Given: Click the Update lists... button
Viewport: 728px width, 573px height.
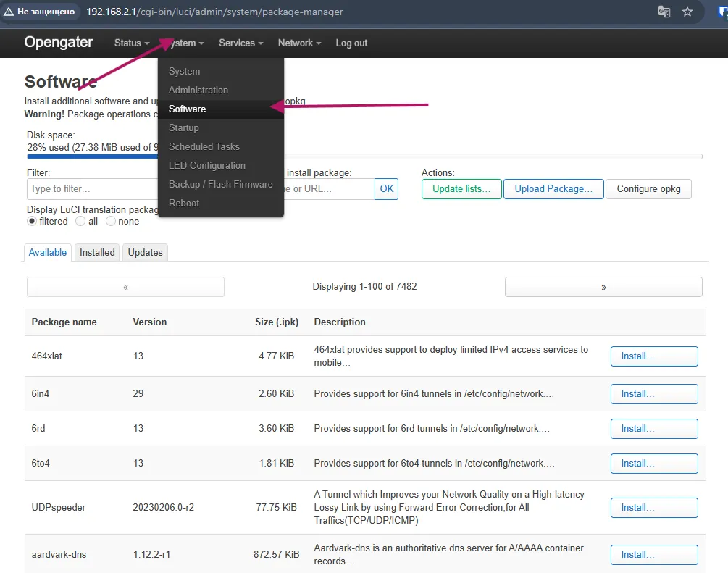Looking at the screenshot, I should point(461,189).
